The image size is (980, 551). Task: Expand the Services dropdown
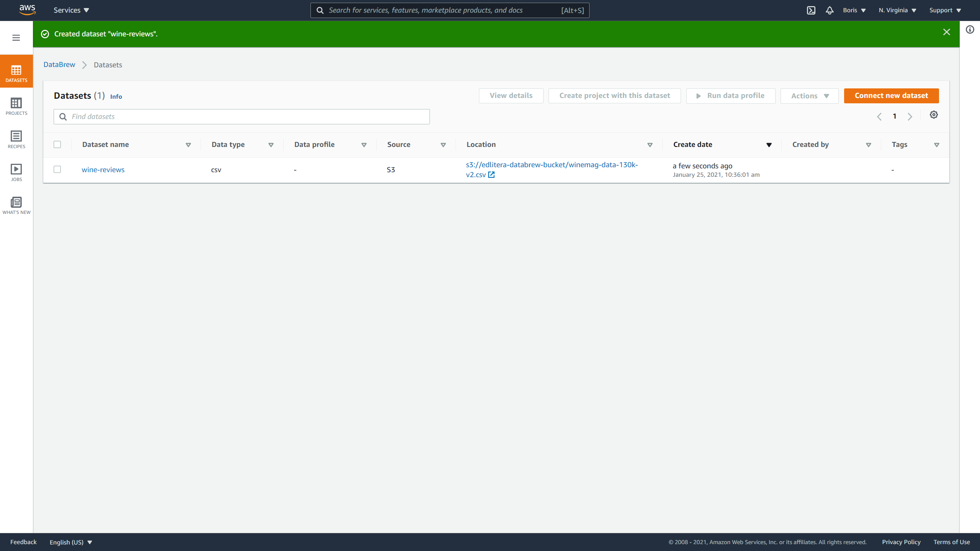[71, 10]
